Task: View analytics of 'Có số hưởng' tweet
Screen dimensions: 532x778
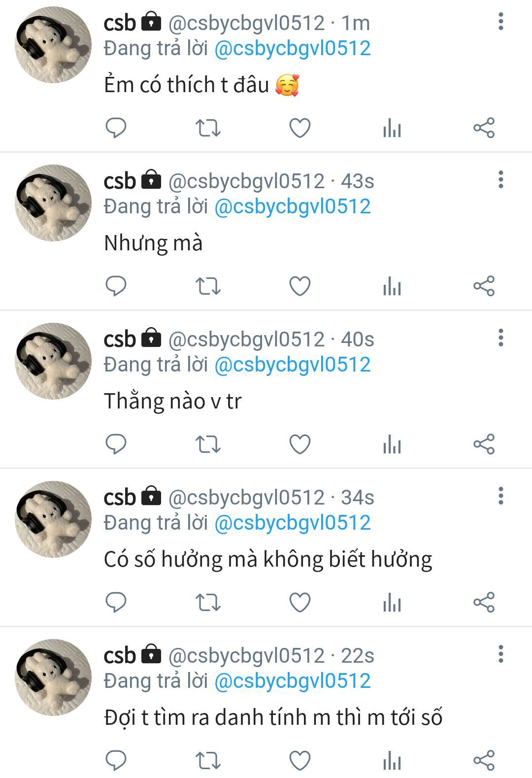Action: click(392, 602)
